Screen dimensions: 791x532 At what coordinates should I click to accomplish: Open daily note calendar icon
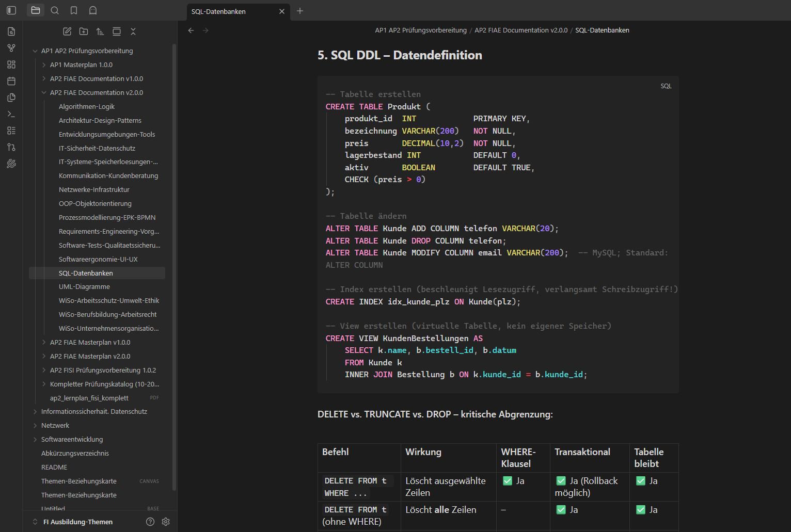coord(11,81)
